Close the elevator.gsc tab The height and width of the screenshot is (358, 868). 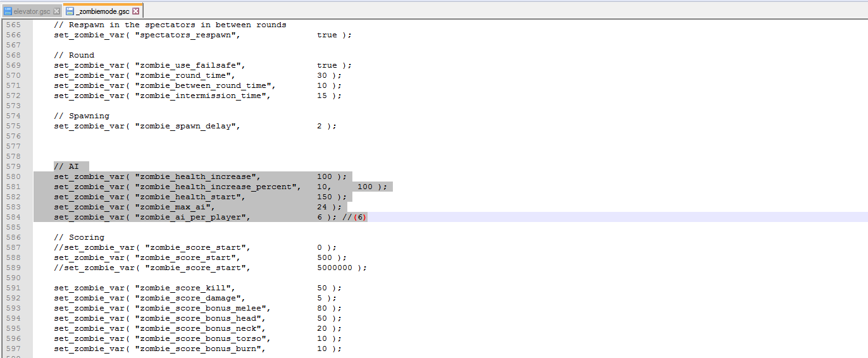pyautogui.click(x=56, y=11)
